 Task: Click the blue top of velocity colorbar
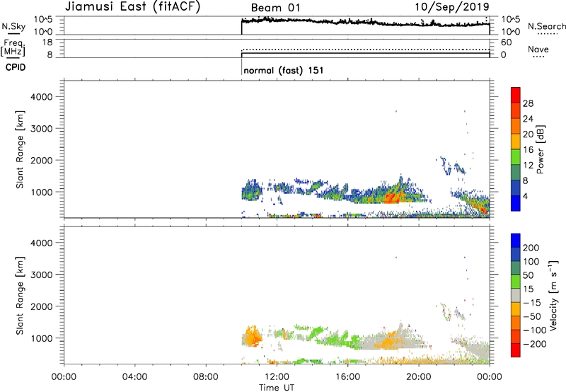pos(516,241)
